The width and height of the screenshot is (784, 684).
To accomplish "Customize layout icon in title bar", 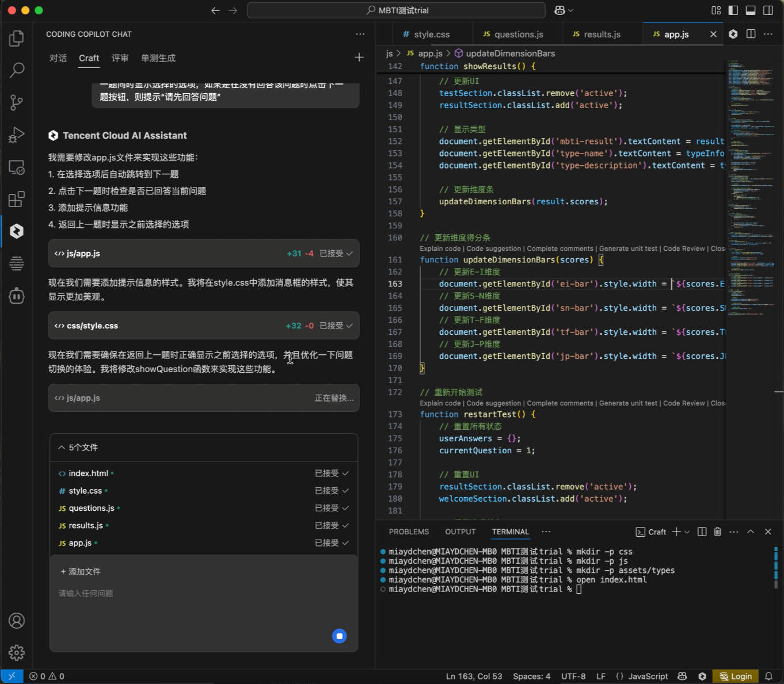I will coord(716,10).
